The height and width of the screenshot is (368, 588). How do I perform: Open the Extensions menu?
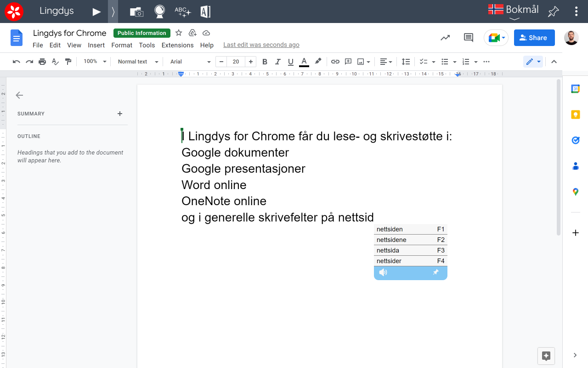177,45
